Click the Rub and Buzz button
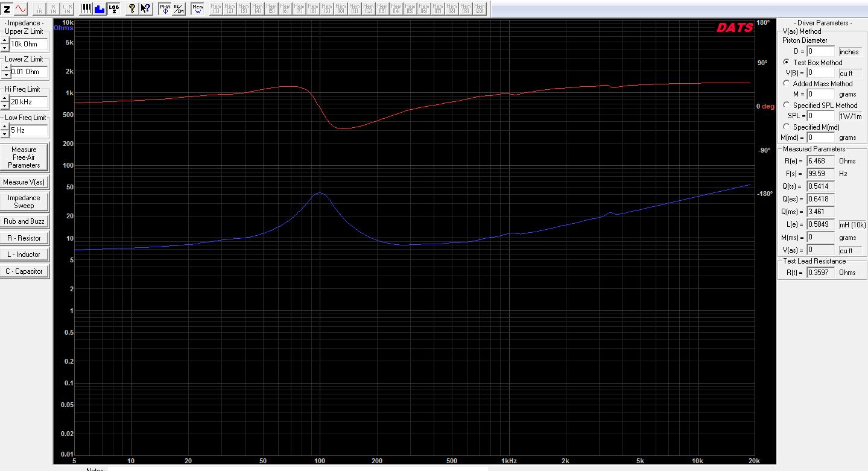Image resolution: width=868 pixels, height=471 pixels. pos(24,221)
